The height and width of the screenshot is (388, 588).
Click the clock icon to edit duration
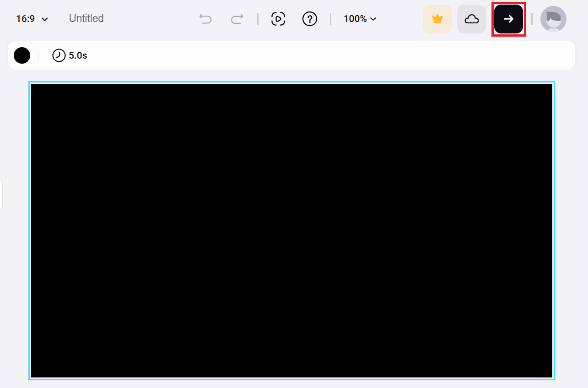click(59, 55)
